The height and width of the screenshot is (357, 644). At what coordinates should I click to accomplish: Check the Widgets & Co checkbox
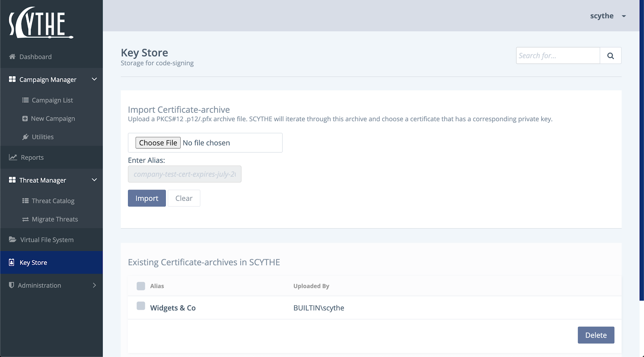pyautogui.click(x=141, y=306)
